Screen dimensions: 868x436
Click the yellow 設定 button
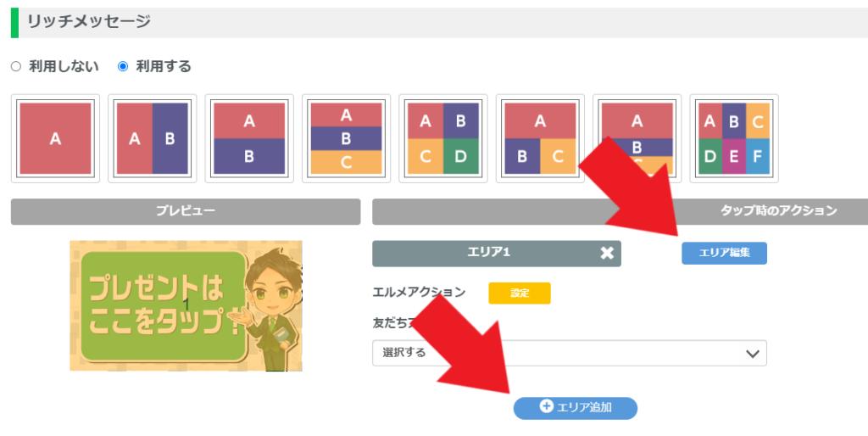(520, 293)
